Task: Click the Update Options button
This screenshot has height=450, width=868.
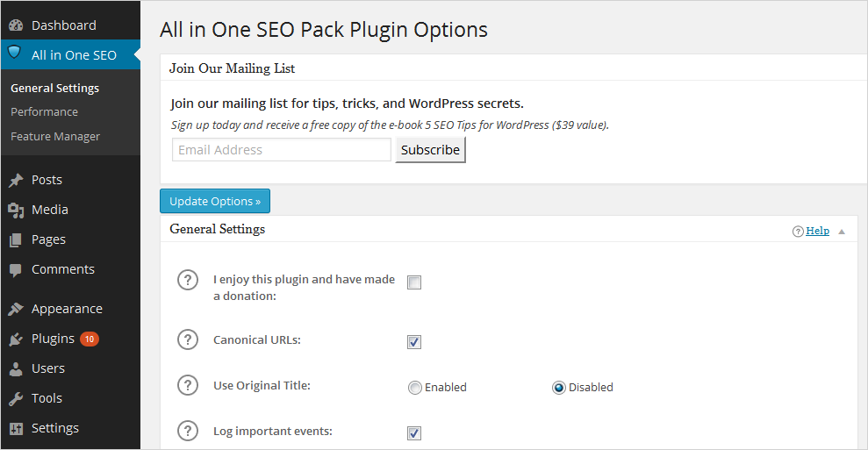Action: pos(215,201)
